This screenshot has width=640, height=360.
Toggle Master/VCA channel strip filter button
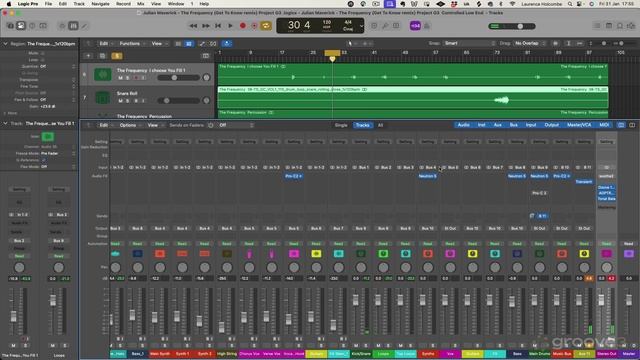(579, 125)
